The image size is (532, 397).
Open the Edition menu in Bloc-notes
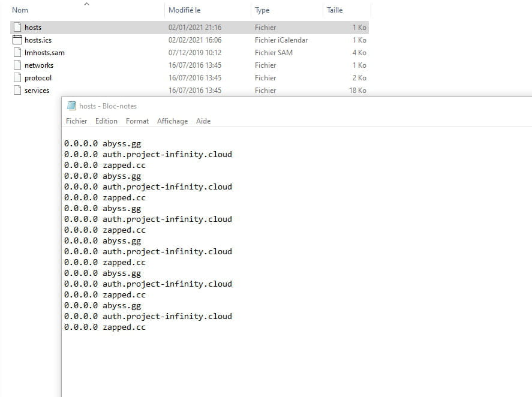[x=106, y=121]
